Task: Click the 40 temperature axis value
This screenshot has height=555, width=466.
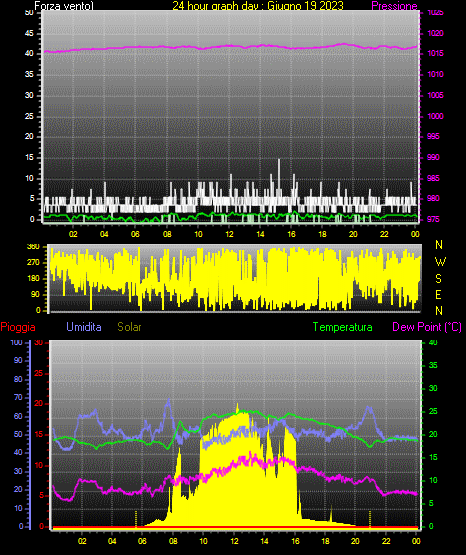Action: click(433, 342)
